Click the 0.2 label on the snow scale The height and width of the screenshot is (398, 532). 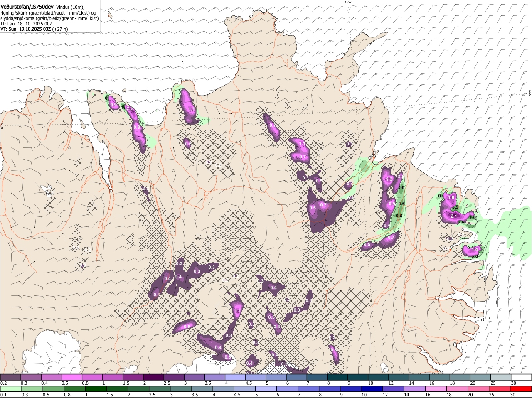[3, 383]
